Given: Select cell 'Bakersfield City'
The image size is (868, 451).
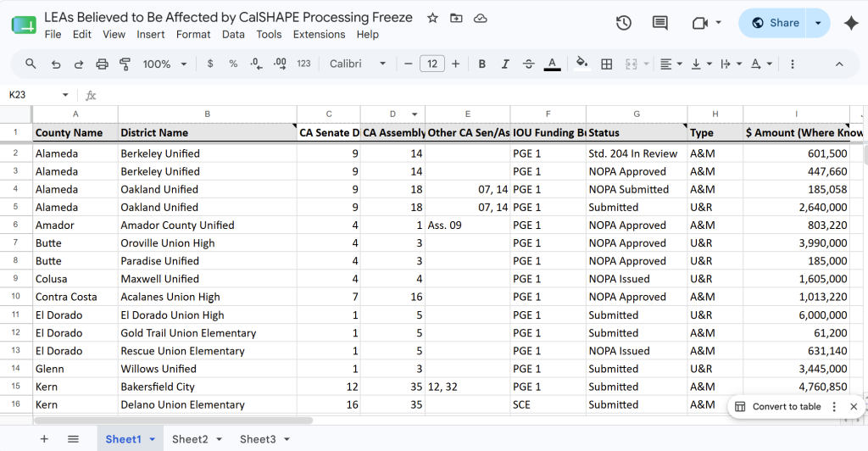Looking at the screenshot, I should 207,387.
